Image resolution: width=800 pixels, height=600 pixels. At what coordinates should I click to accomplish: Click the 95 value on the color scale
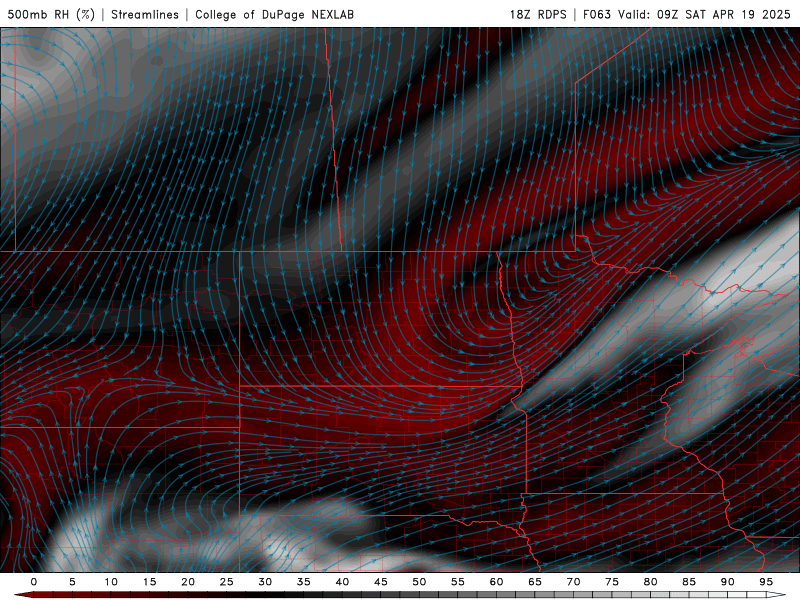pos(766,582)
